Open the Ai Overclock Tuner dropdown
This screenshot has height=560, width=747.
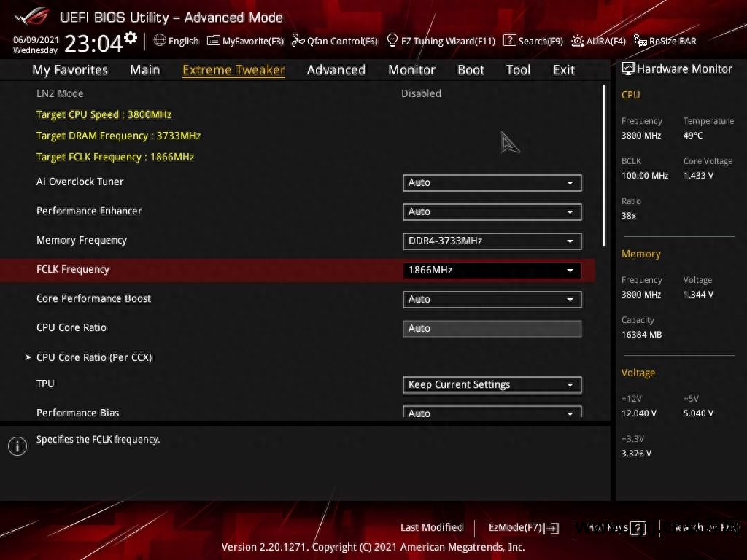click(x=492, y=182)
